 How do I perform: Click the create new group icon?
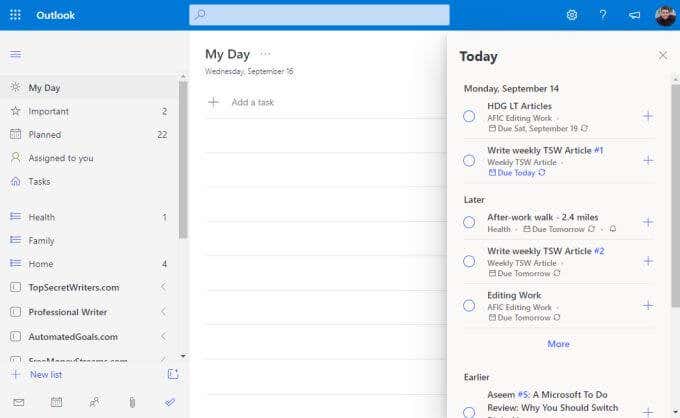173,374
